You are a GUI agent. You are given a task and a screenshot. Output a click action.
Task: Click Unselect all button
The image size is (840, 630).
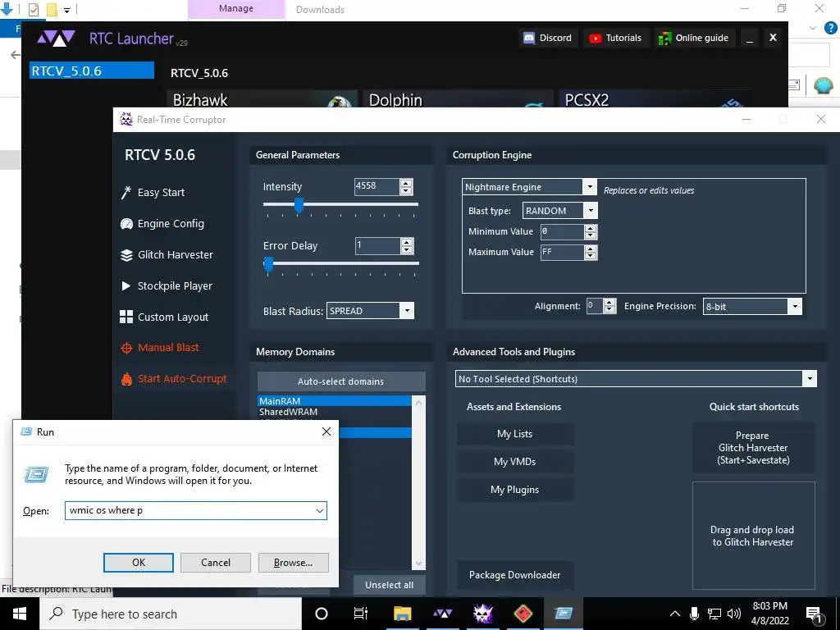390,585
